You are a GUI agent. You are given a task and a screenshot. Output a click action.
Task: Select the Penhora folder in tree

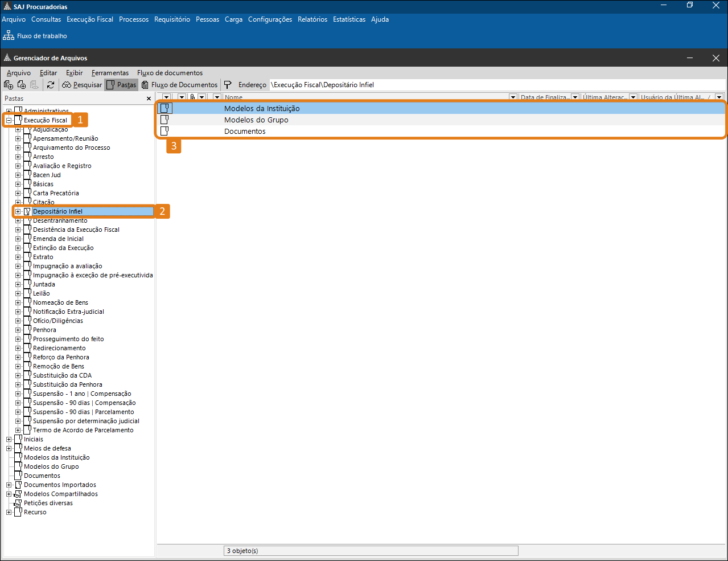(44, 330)
